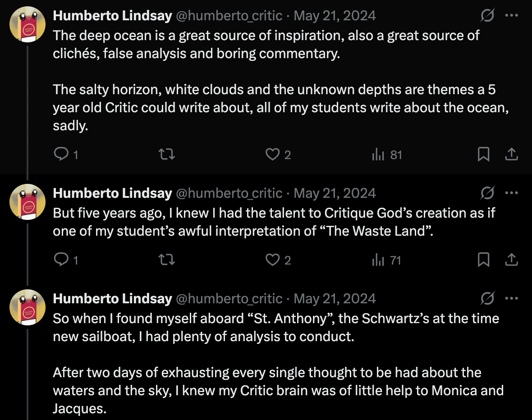The image size is (532, 420).
Task: Click avatar thumbnail of third tweet
Action: (x=28, y=307)
